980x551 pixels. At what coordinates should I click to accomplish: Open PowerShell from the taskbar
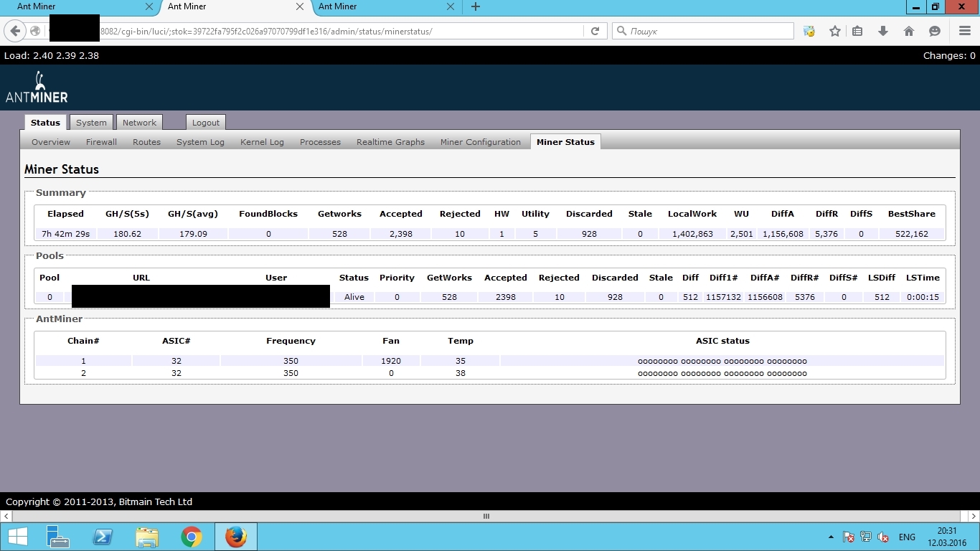tap(102, 537)
